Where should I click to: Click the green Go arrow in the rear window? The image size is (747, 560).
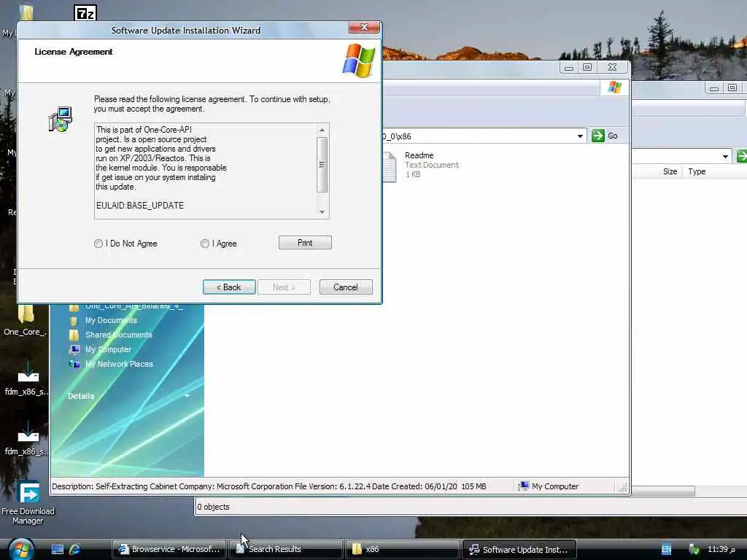tap(742, 156)
